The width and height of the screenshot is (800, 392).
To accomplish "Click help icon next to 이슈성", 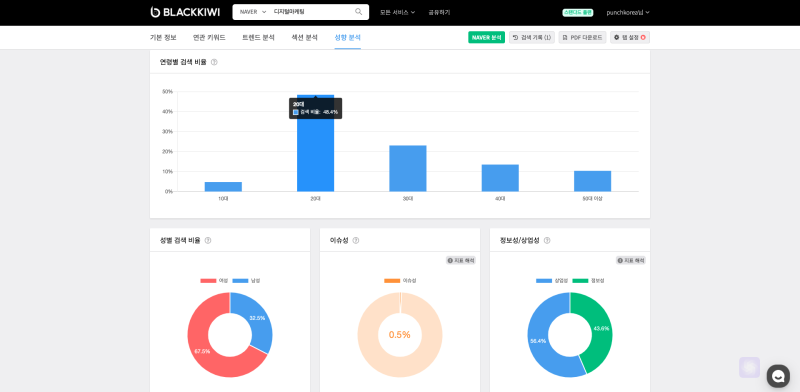I will click(356, 240).
